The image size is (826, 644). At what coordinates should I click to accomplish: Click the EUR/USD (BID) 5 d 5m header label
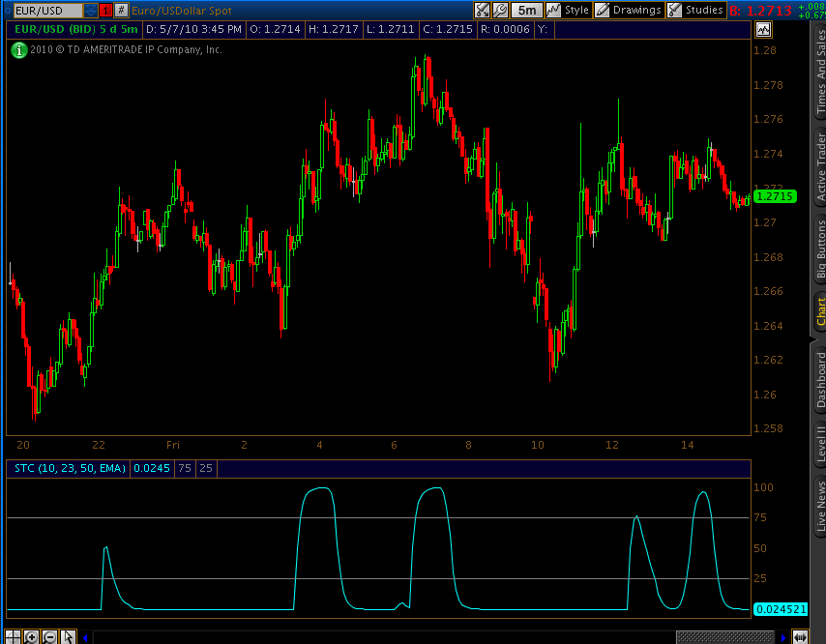click(x=75, y=29)
